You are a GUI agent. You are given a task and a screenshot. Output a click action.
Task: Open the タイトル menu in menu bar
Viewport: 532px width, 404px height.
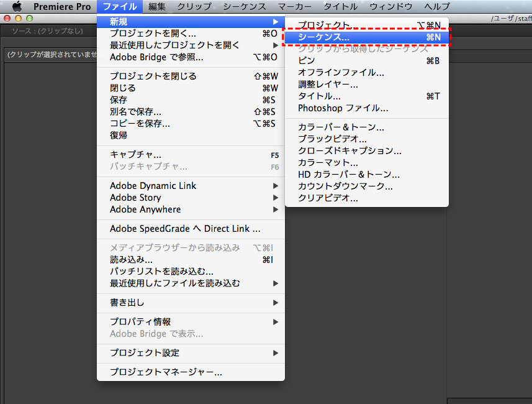[x=340, y=6]
